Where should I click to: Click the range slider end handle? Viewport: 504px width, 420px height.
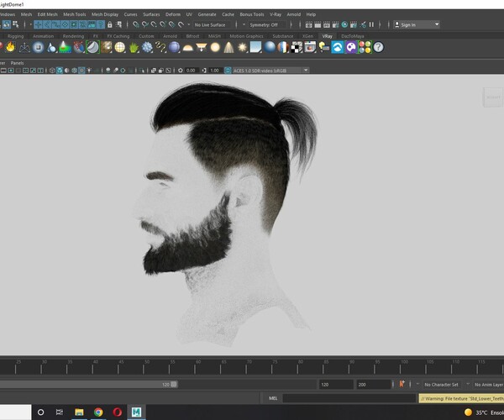[x=174, y=385]
